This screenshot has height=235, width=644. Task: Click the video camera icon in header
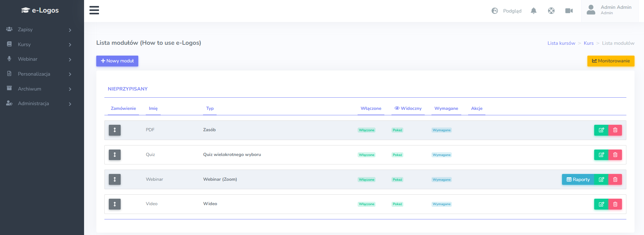[x=569, y=11]
